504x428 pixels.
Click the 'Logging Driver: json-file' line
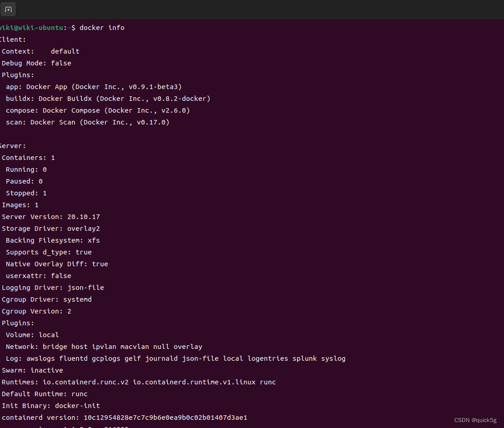click(x=53, y=288)
